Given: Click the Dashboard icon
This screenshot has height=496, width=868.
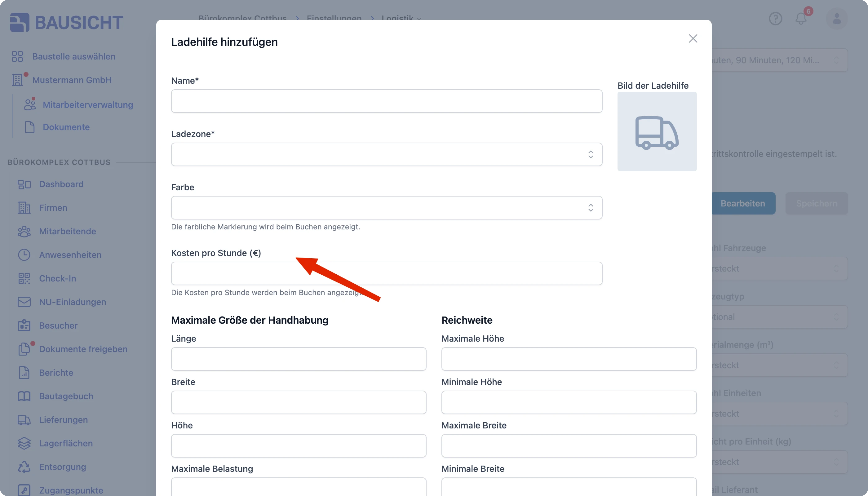Looking at the screenshot, I should [24, 184].
